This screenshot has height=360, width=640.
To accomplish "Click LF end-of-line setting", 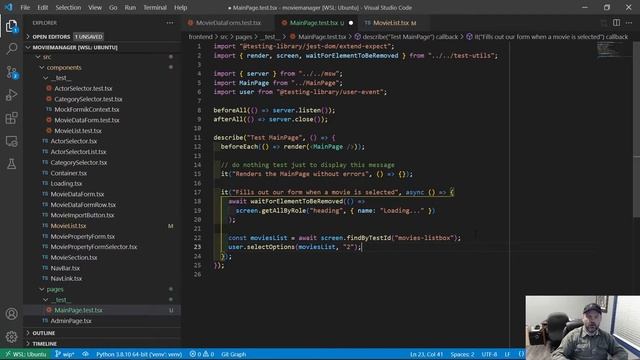I will coord(507,354).
